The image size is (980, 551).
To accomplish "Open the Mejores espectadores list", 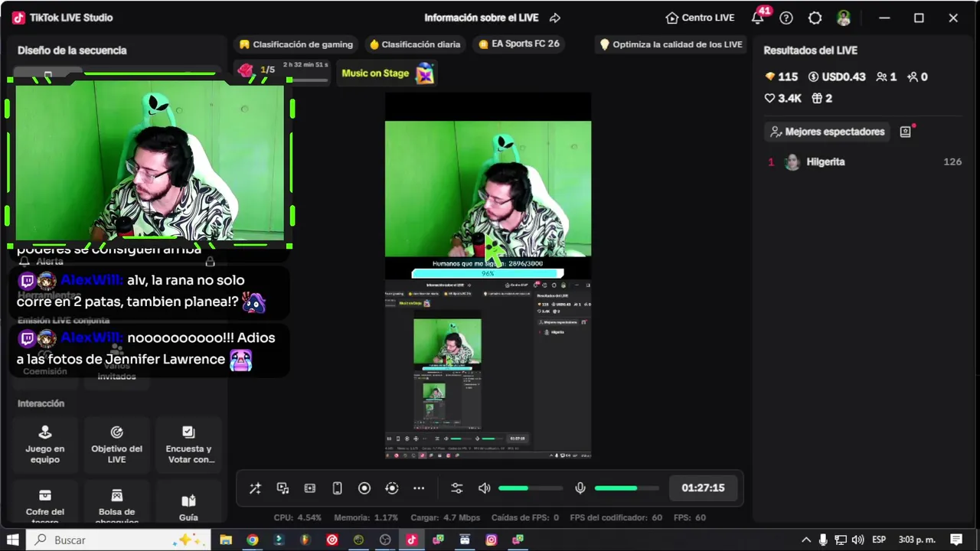I will coord(827,132).
